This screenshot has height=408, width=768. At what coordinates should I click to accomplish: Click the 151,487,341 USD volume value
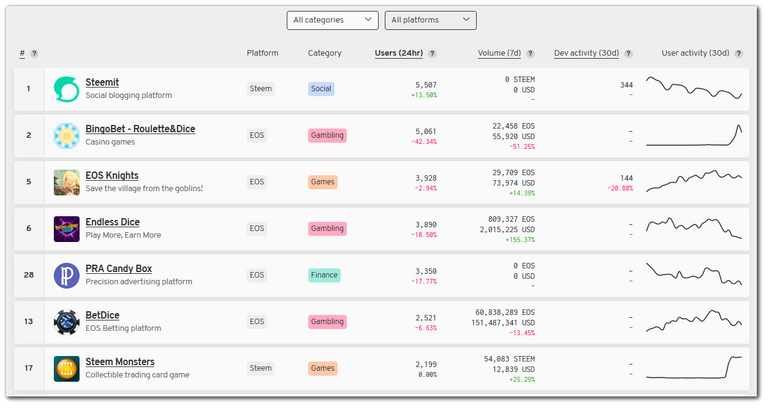click(503, 323)
